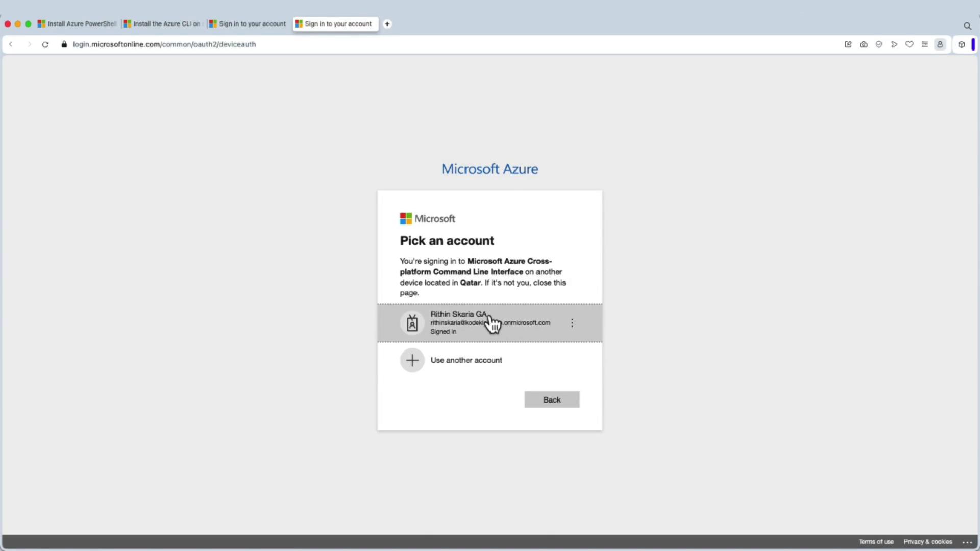Click the Back button
Screen dimensions: 980x551
551,399
